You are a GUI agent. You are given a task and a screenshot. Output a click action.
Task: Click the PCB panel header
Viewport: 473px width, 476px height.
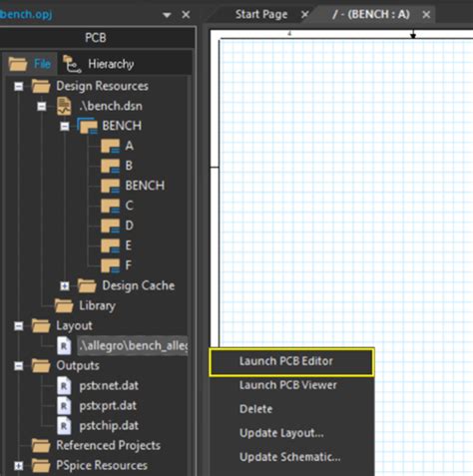[96, 38]
